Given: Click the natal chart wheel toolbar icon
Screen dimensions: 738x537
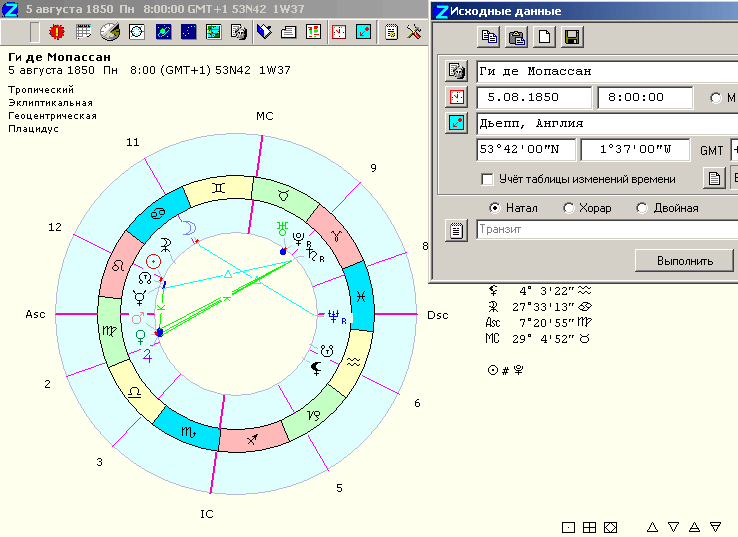Looking at the screenshot, I should 137,32.
